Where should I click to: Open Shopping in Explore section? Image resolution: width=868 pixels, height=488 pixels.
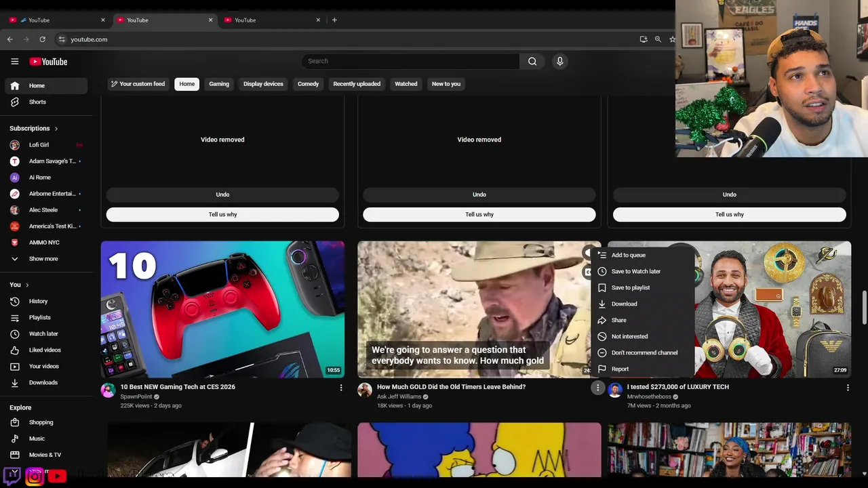[46, 422]
